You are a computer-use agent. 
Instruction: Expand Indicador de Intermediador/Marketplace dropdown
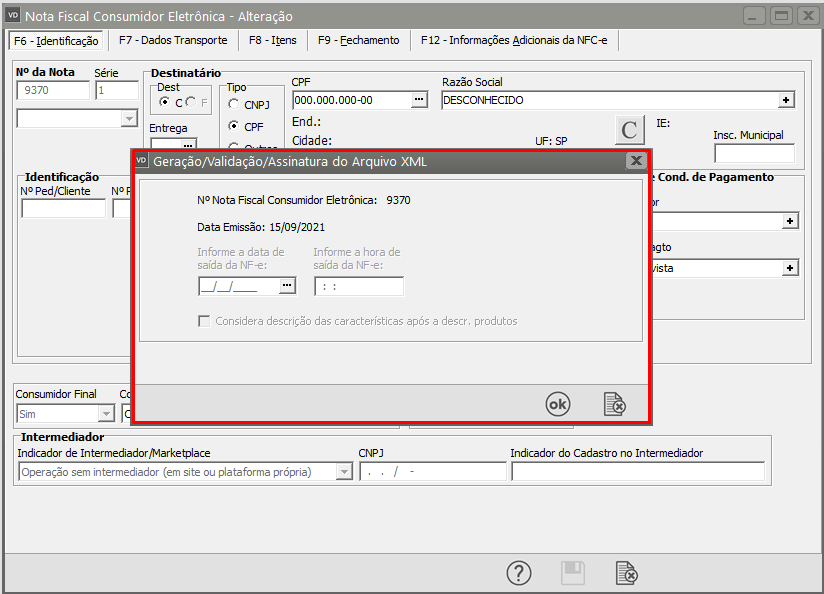point(344,472)
